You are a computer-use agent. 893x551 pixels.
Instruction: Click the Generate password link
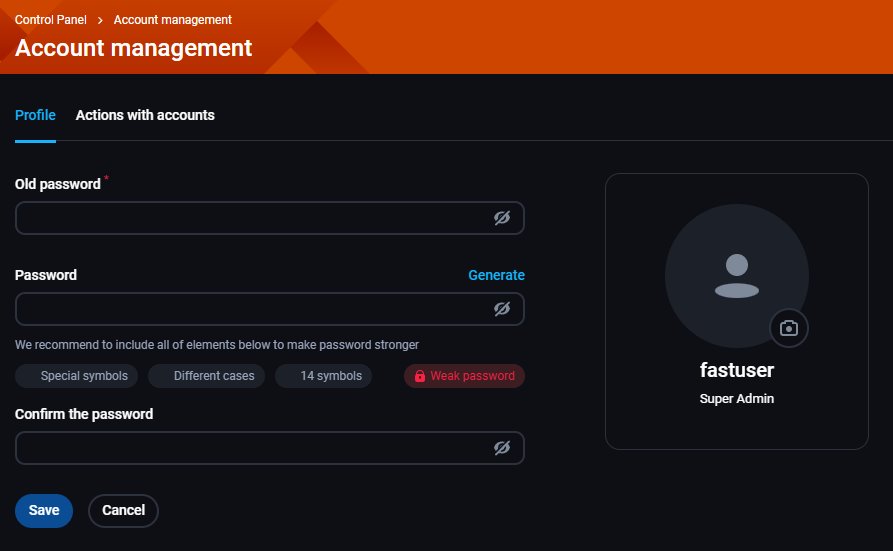496,275
